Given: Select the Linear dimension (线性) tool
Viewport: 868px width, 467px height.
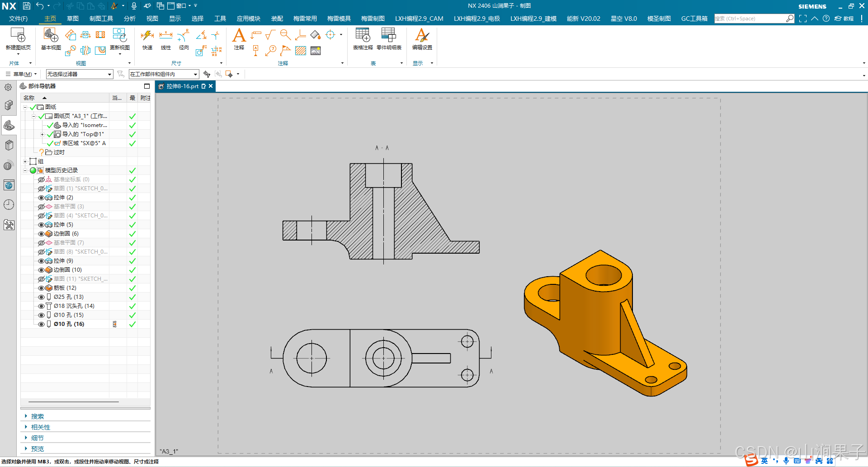Looking at the screenshot, I should pos(166,35).
